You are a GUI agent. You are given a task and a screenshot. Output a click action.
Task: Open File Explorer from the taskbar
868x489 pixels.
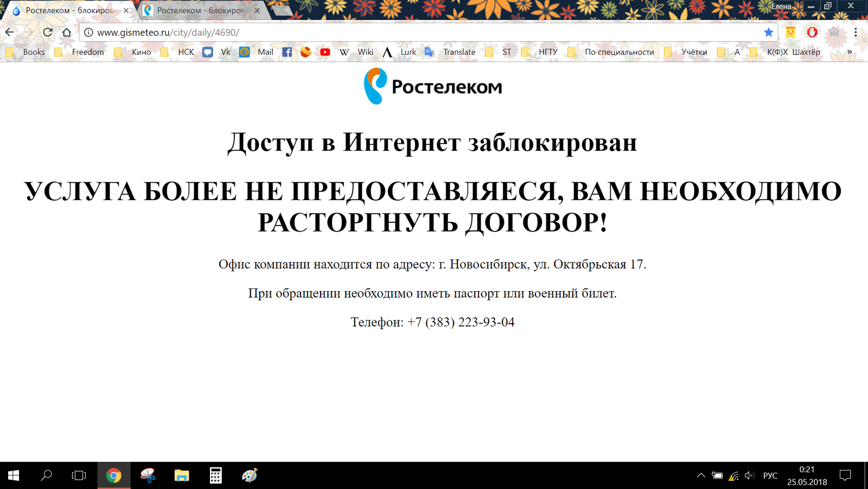pos(182,475)
